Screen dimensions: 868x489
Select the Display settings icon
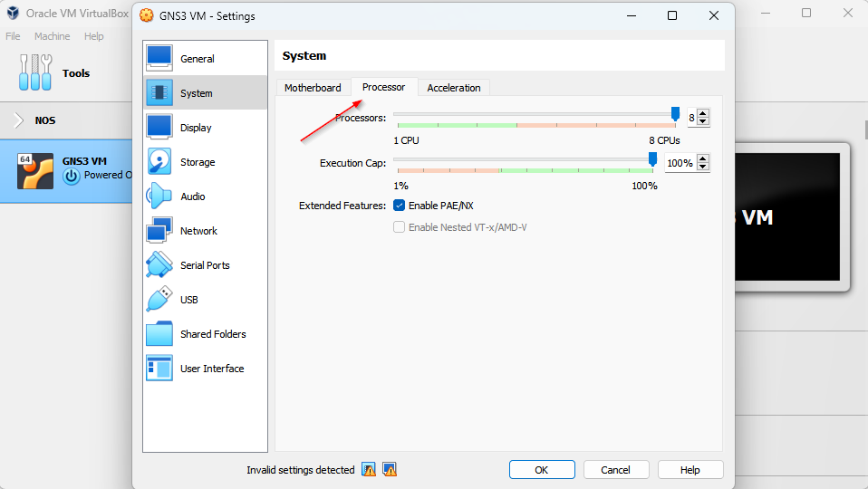159,128
